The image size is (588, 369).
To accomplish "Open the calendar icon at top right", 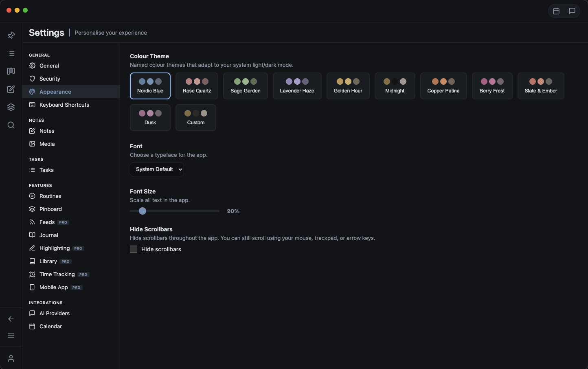I will point(556,11).
